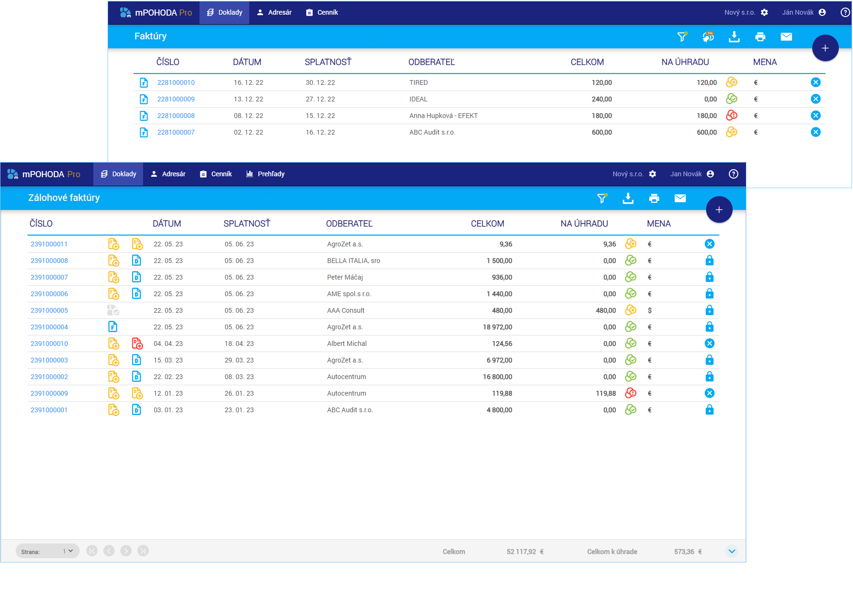Open advance invoice 2391000005
This screenshot has height=616, width=853.
point(49,310)
